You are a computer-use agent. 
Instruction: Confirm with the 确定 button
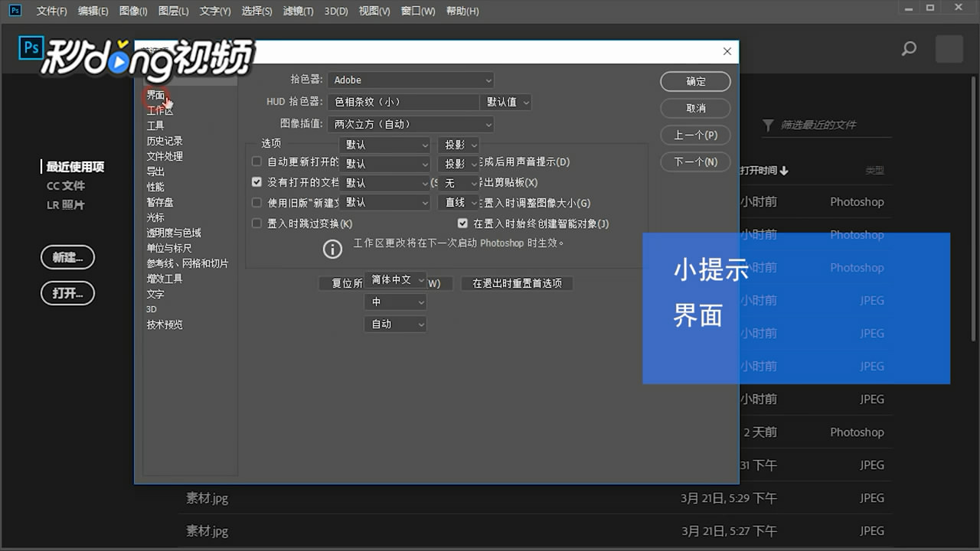(695, 82)
